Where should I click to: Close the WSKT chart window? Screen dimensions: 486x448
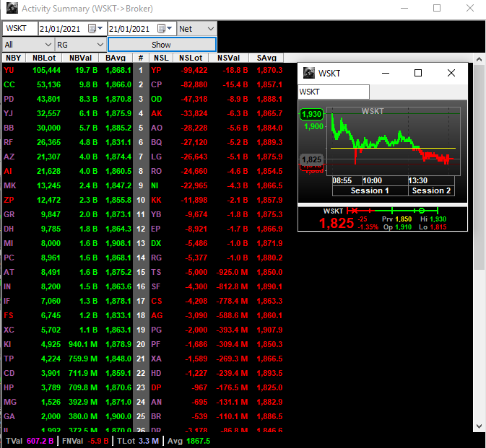(451, 73)
